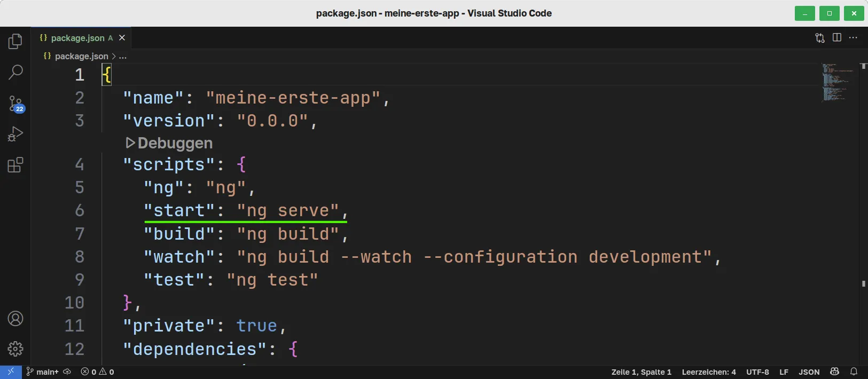Open the Accounts menu

click(15, 319)
